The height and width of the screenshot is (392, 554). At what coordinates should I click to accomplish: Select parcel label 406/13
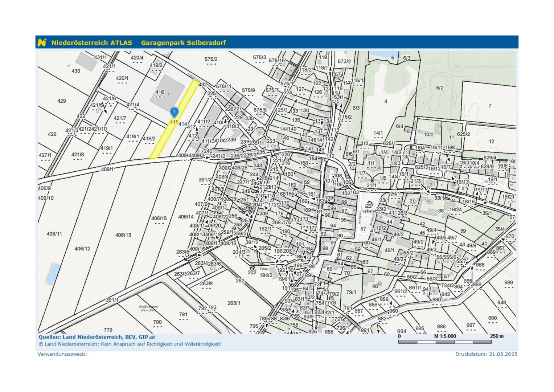coord(123,235)
